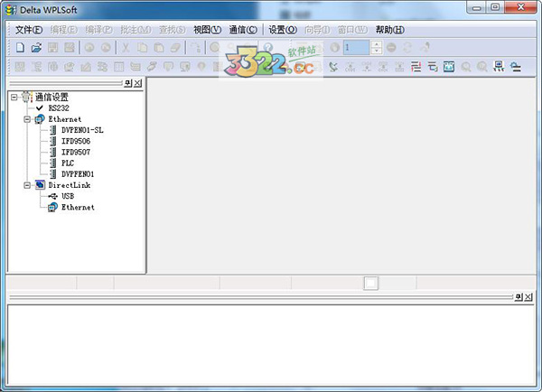The image size is (542, 392).
Task: Pin the bottom output panel
Action: click(519, 297)
